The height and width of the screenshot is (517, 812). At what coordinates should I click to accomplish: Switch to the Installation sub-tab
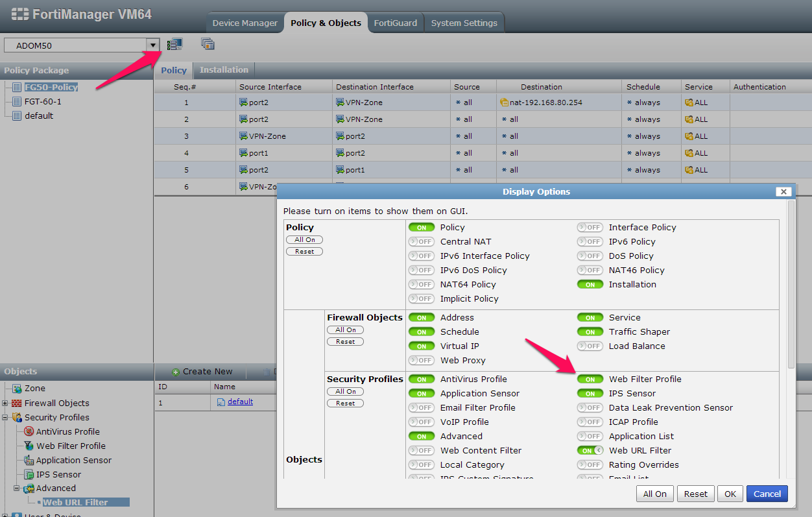[x=224, y=70]
